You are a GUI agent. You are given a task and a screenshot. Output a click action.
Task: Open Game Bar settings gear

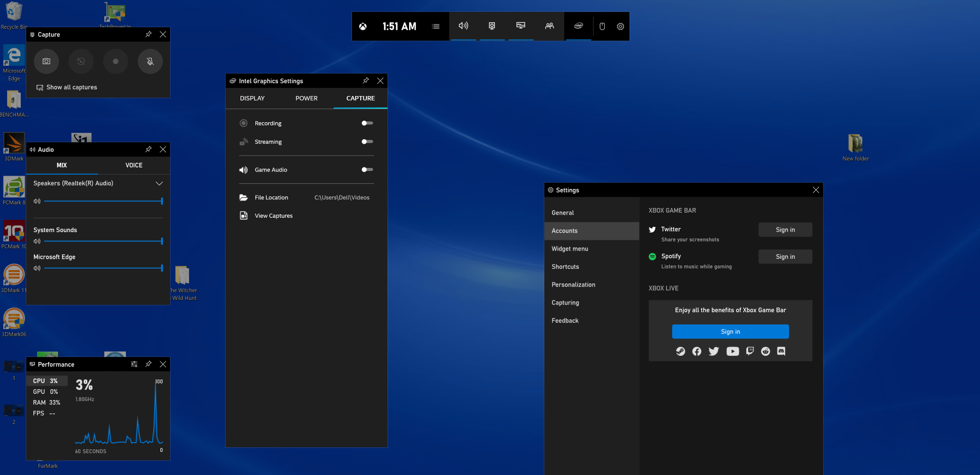pos(620,26)
